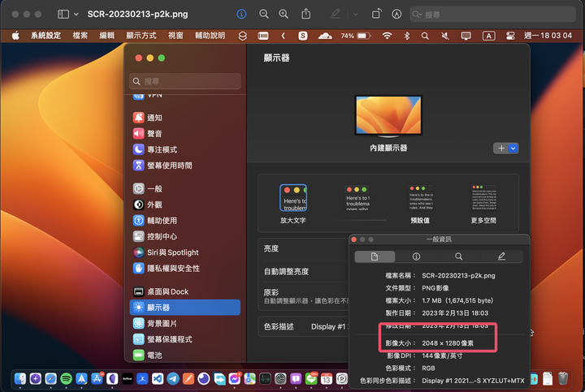Zoom out the image in Preview
Screen dimensions: 585x392
click(x=264, y=14)
